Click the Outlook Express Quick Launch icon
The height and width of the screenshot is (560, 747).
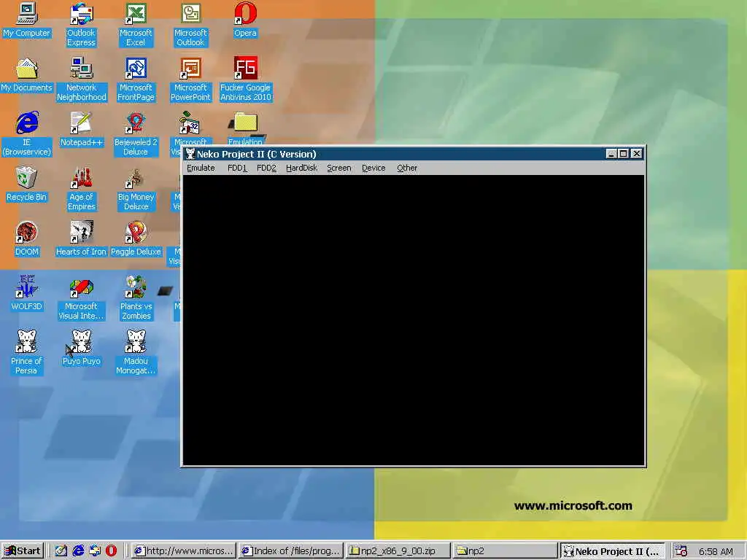[95, 551]
